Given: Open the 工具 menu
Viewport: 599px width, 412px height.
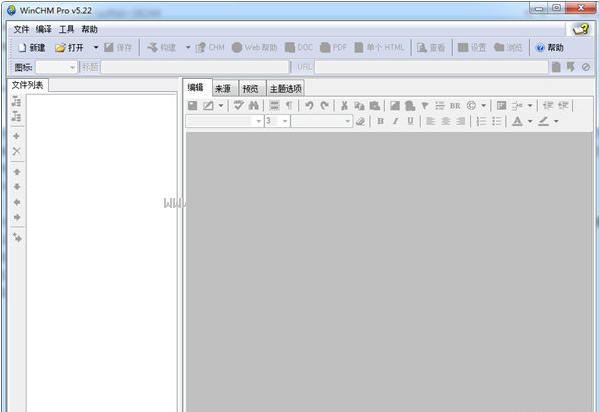Looking at the screenshot, I should pos(66,29).
